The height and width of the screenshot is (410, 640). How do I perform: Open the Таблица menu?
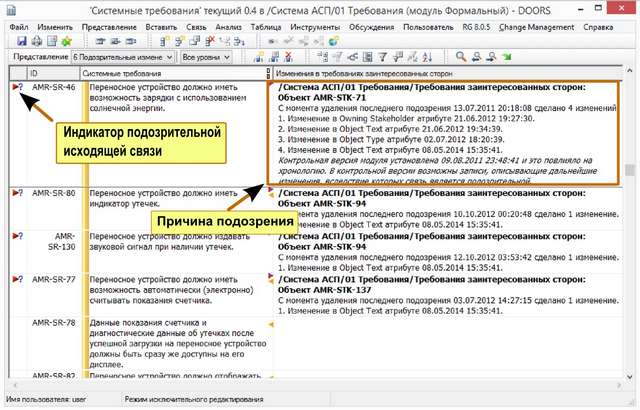pyautogui.click(x=266, y=27)
